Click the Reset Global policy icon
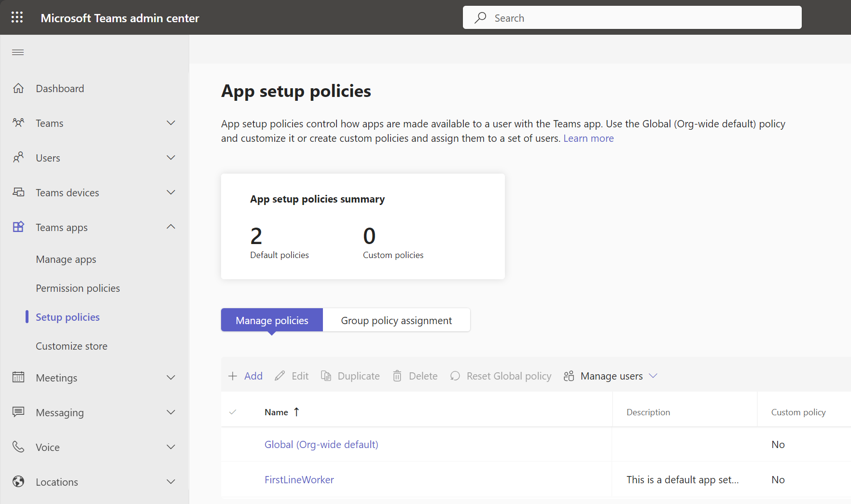851x504 pixels. coord(455,376)
